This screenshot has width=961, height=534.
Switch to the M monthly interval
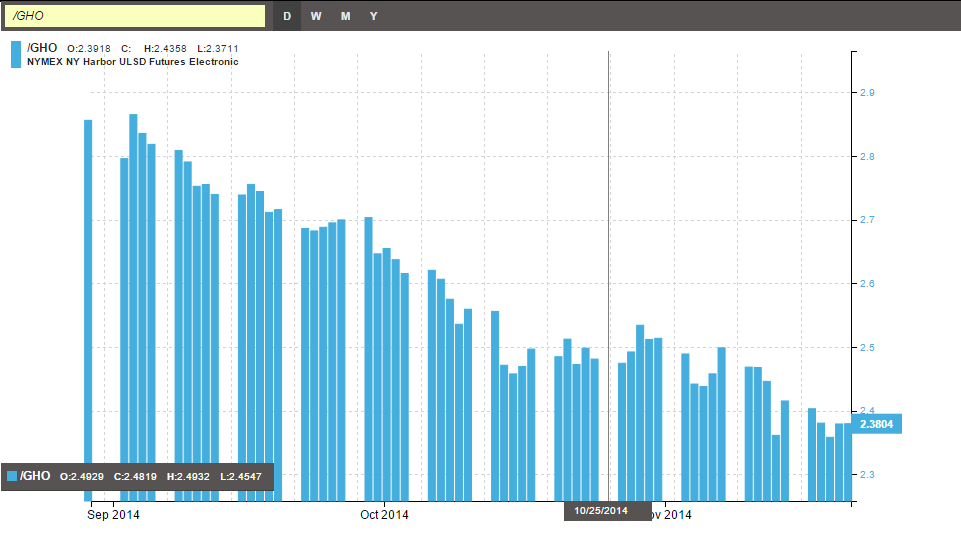[x=345, y=16]
